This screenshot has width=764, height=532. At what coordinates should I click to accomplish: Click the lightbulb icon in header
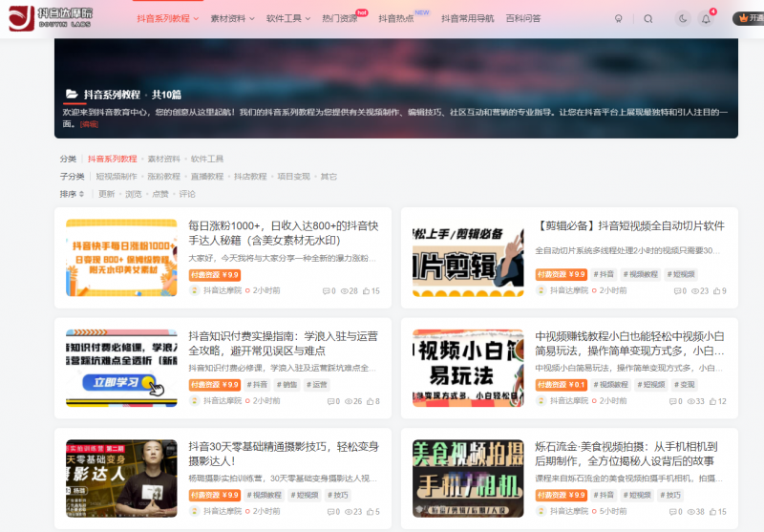coord(618,18)
